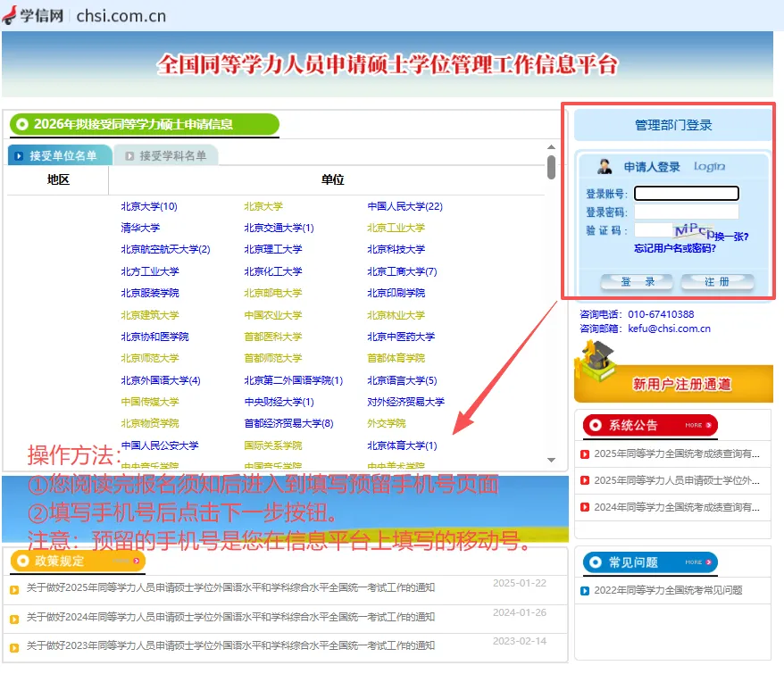Click the 登录 button
The height and width of the screenshot is (674, 784).
[637, 282]
